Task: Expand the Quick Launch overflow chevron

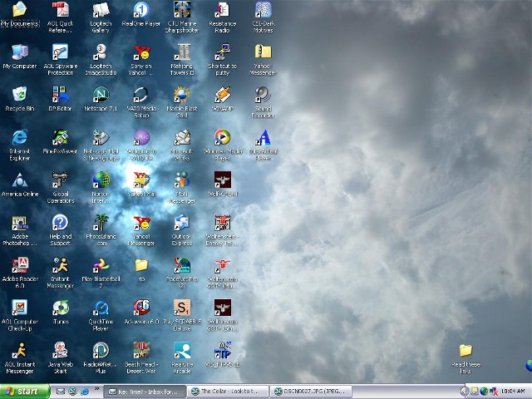Action: point(96,389)
